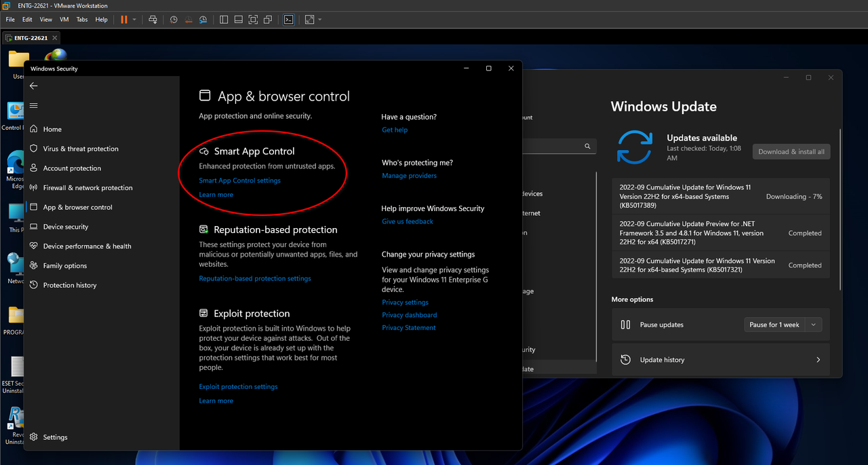This screenshot has height=465, width=868.
Task: Open the stretch guest dropdown arrow
Action: pos(319,20)
